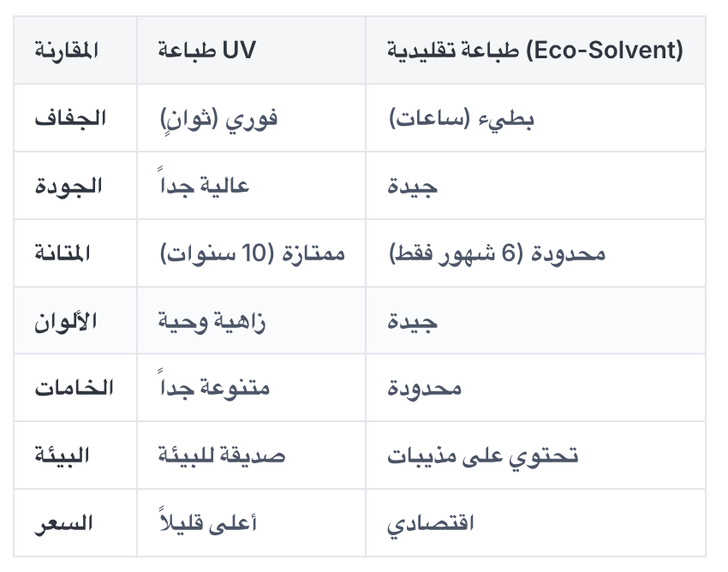Image resolution: width=728 pixels, height=572 pixels.
Task: Click the Eco-Solvent column header
Action: [x=535, y=51]
